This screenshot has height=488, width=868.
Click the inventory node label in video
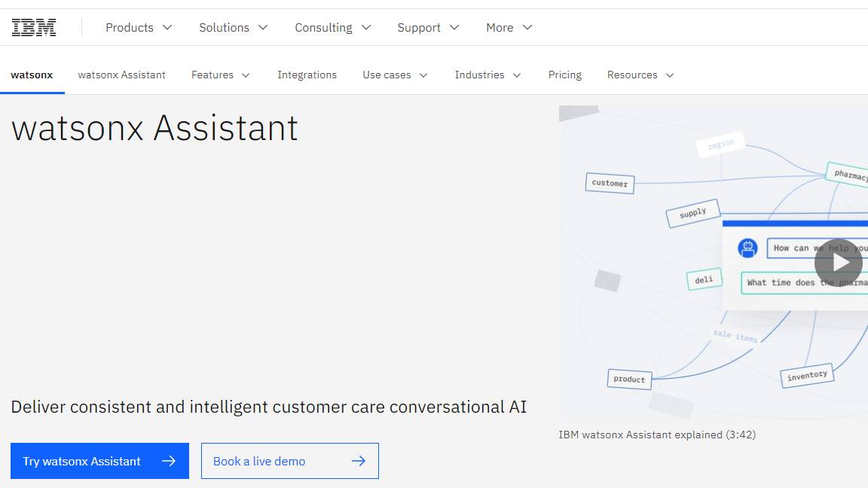tap(807, 376)
